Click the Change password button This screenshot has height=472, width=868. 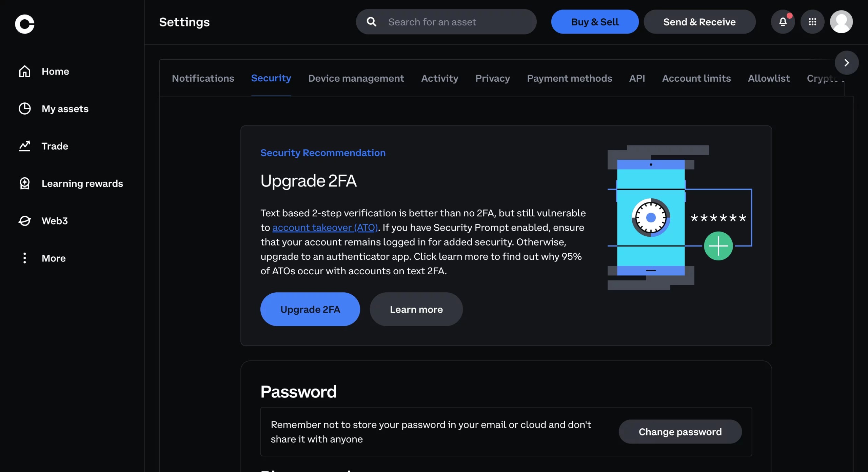coord(680,432)
